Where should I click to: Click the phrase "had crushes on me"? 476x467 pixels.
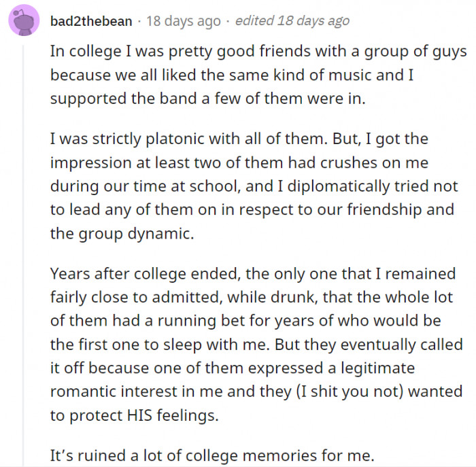(358, 162)
